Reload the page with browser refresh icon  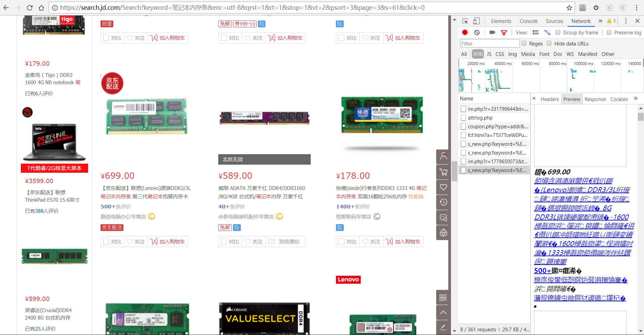tap(30, 7)
